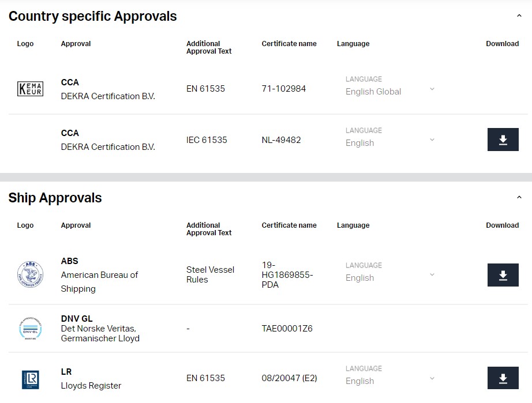Click the 08/20047 (E2) certificate name
Screen dimensions: 532x403
[290, 378]
